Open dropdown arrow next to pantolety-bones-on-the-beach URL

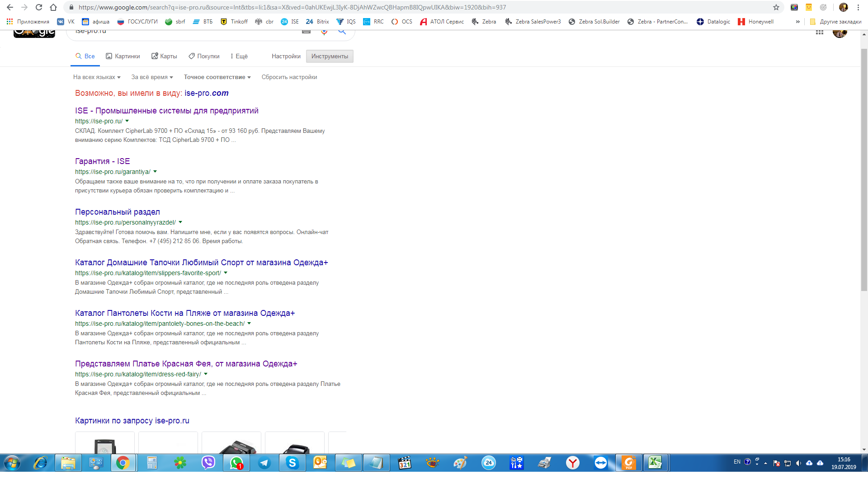[249, 324]
